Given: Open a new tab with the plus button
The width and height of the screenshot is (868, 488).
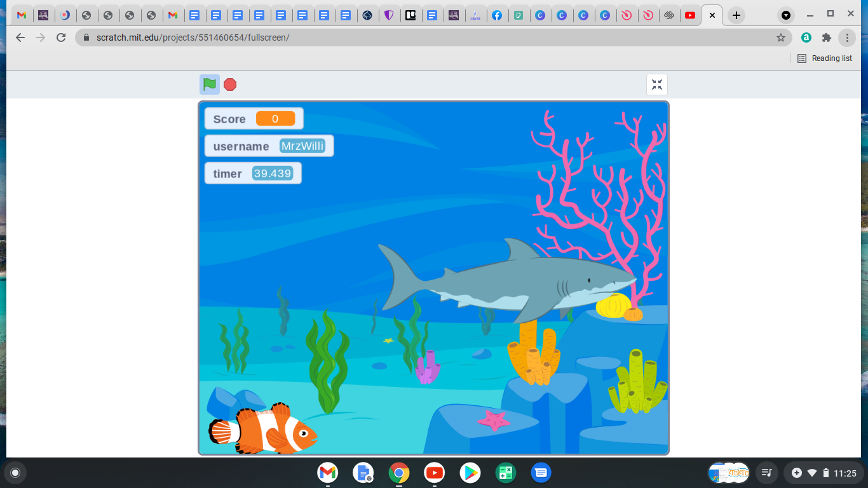Looking at the screenshot, I should 736,15.
